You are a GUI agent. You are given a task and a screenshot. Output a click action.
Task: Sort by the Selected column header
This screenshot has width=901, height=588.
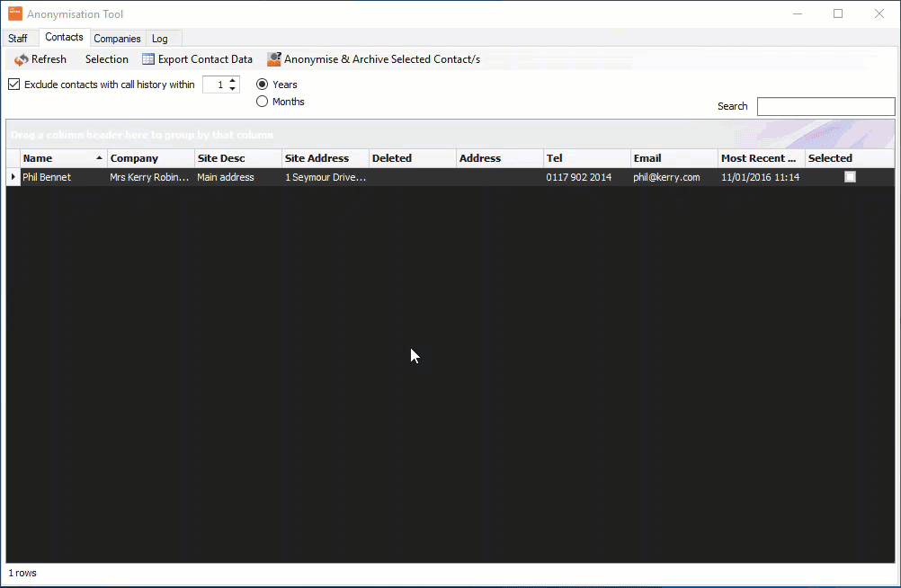tap(849, 158)
